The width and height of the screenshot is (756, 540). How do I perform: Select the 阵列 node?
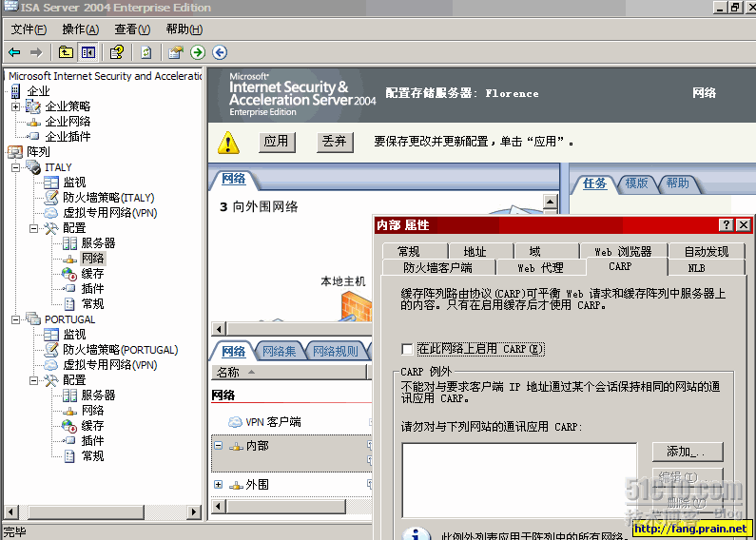pyautogui.click(x=38, y=152)
